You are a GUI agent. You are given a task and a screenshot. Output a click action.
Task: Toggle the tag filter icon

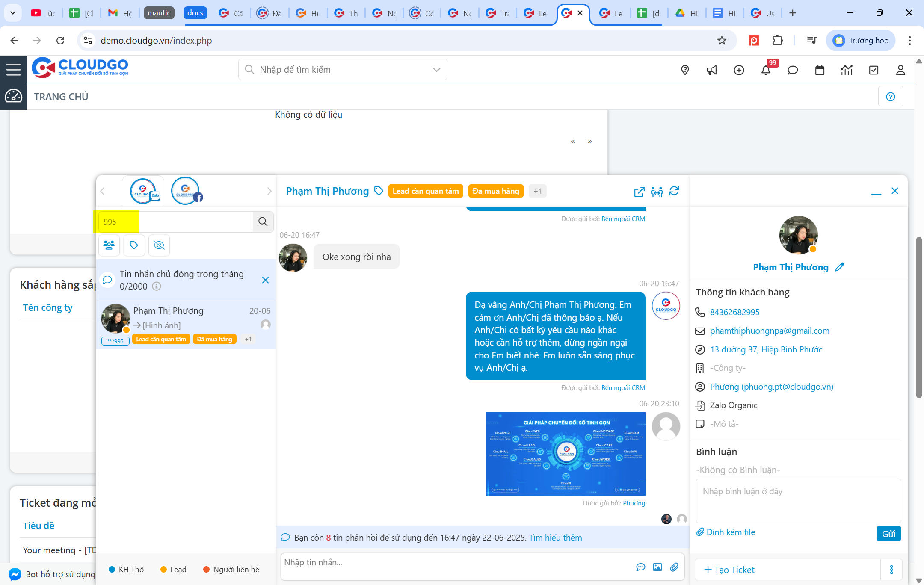click(x=134, y=245)
